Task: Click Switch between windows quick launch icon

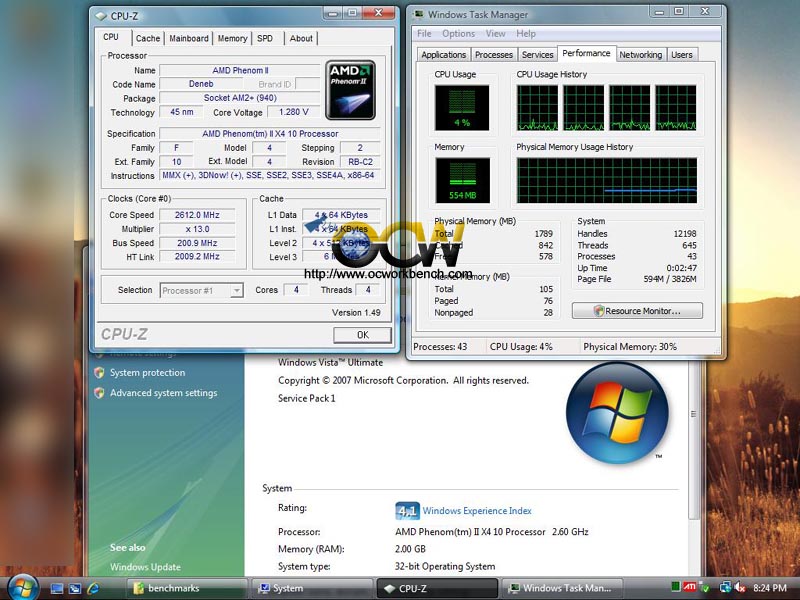Action: pyautogui.click(x=74, y=588)
